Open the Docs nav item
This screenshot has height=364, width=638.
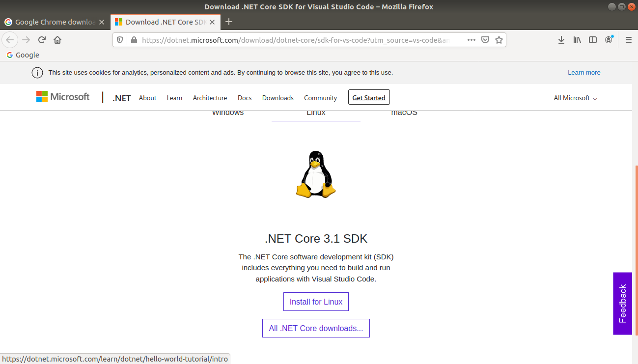click(x=245, y=98)
